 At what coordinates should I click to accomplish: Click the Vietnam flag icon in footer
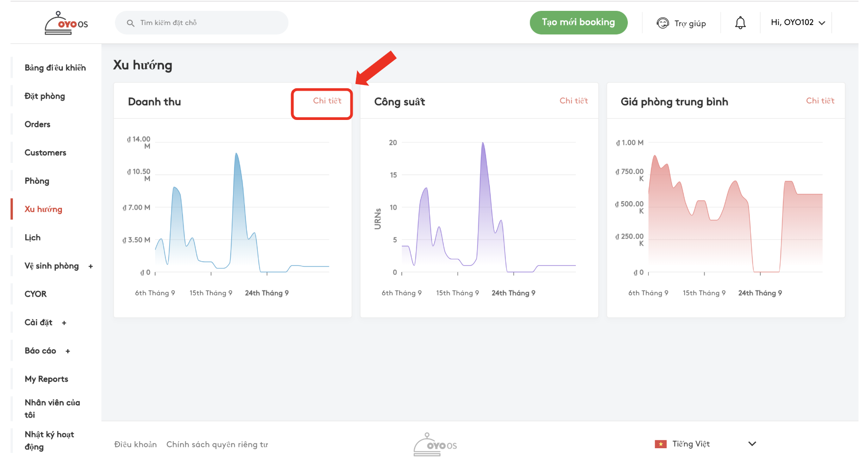660,444
